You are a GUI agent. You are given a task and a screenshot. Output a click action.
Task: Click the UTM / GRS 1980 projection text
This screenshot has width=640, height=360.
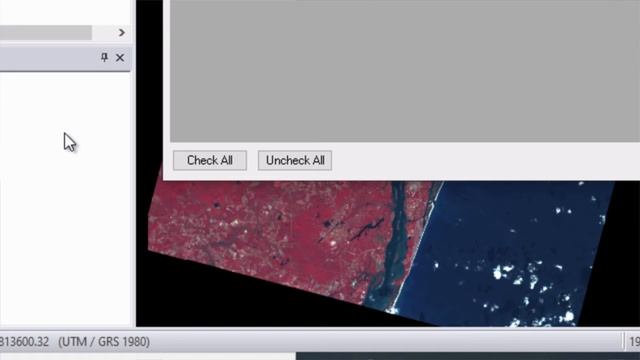(x=104, y=342)
